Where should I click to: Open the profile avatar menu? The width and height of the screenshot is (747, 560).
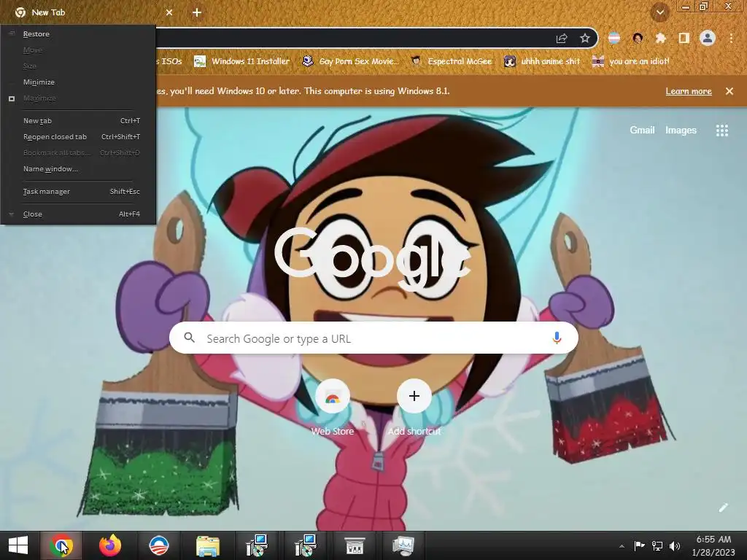tap(708, 38)
